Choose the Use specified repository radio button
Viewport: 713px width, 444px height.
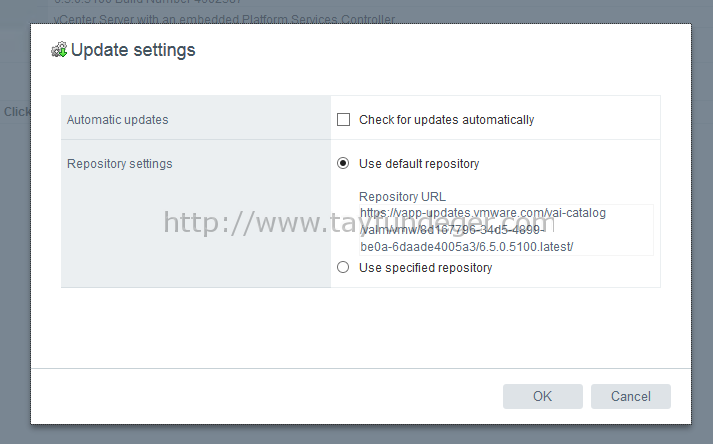pos(343,267)
